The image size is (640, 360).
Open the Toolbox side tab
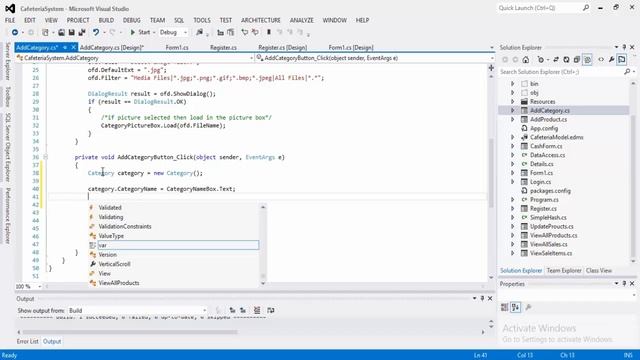tap(7, 97)
